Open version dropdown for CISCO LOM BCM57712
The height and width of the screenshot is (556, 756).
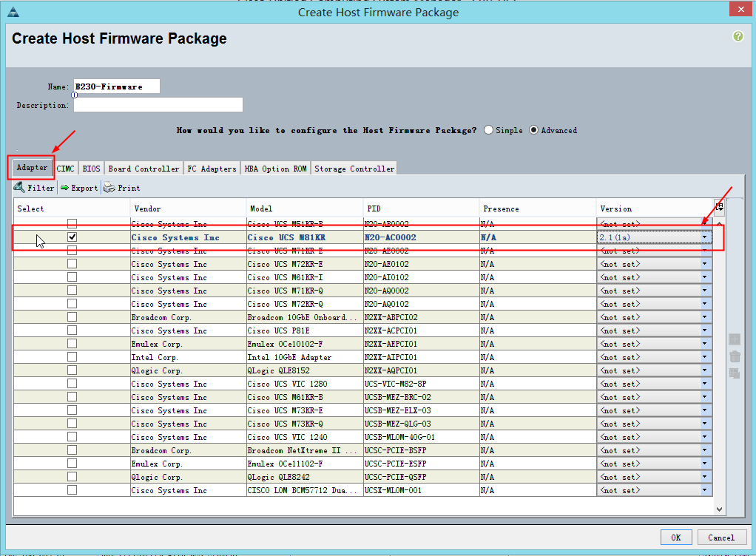[704, 490]
